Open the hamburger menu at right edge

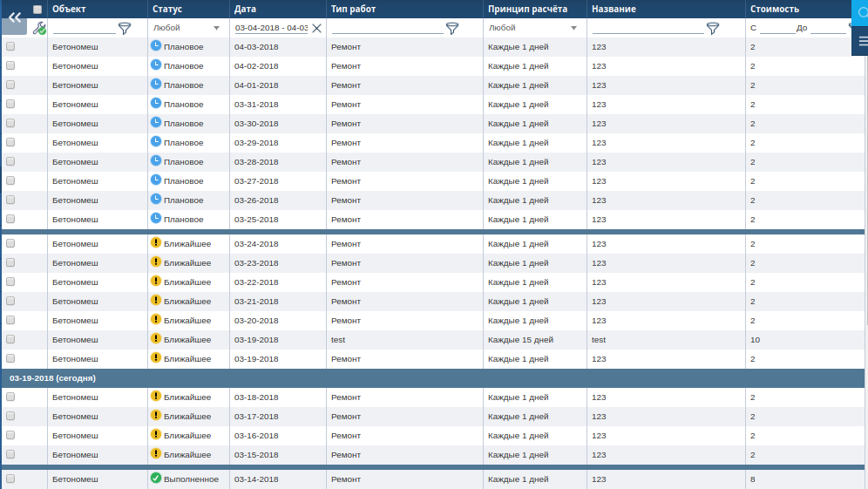point(860,42)
